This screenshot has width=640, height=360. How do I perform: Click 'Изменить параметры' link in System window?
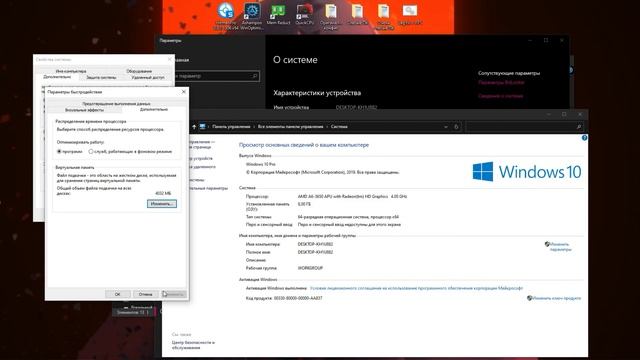tap(560, 247)
